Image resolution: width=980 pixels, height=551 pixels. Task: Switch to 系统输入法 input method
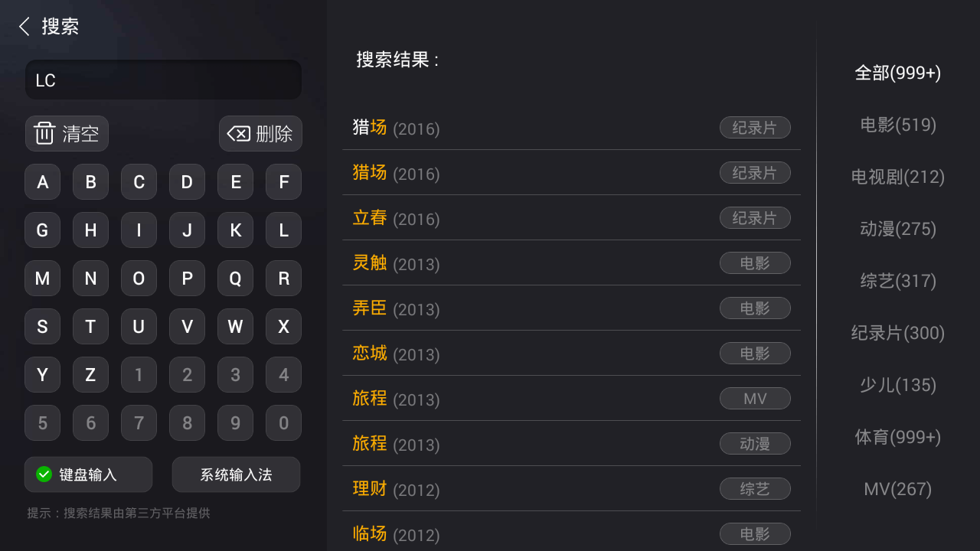(236, 474)
